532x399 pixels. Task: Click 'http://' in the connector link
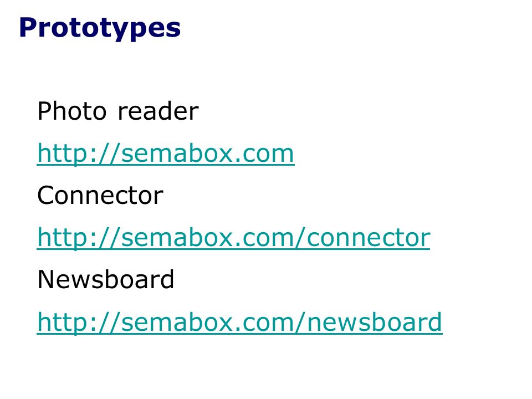[x=79, y=238]
